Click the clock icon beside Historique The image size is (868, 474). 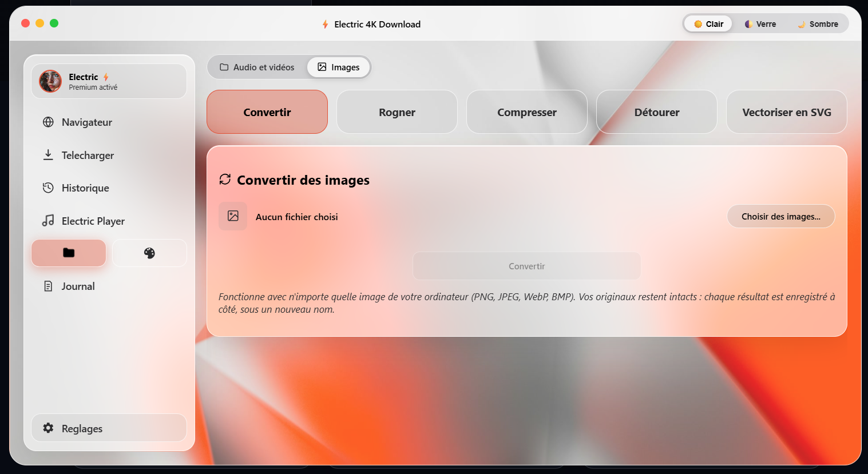click(49, 188)
